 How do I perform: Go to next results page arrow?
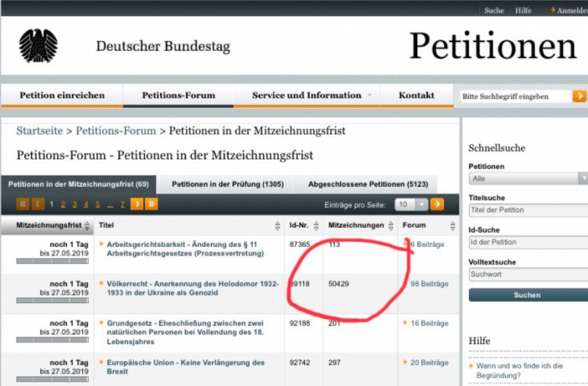[x=137, y=204]
